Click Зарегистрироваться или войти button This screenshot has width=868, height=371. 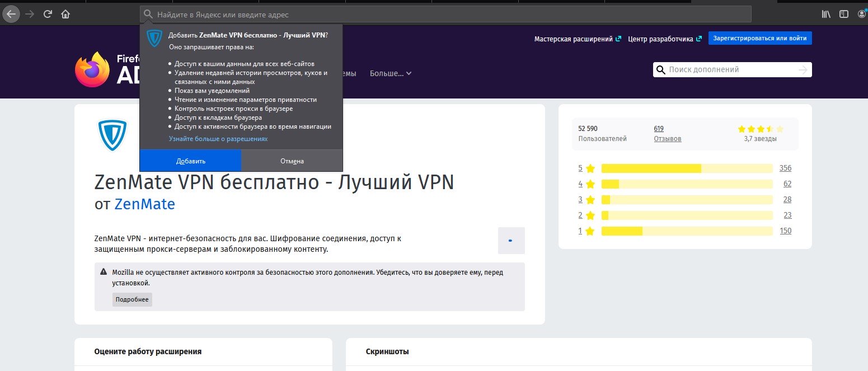tap(760, 39)
